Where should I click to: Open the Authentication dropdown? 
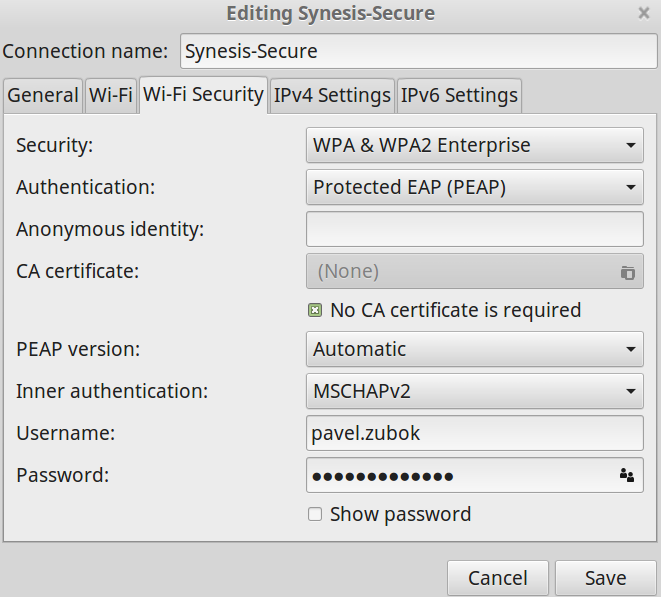point(475,187)
